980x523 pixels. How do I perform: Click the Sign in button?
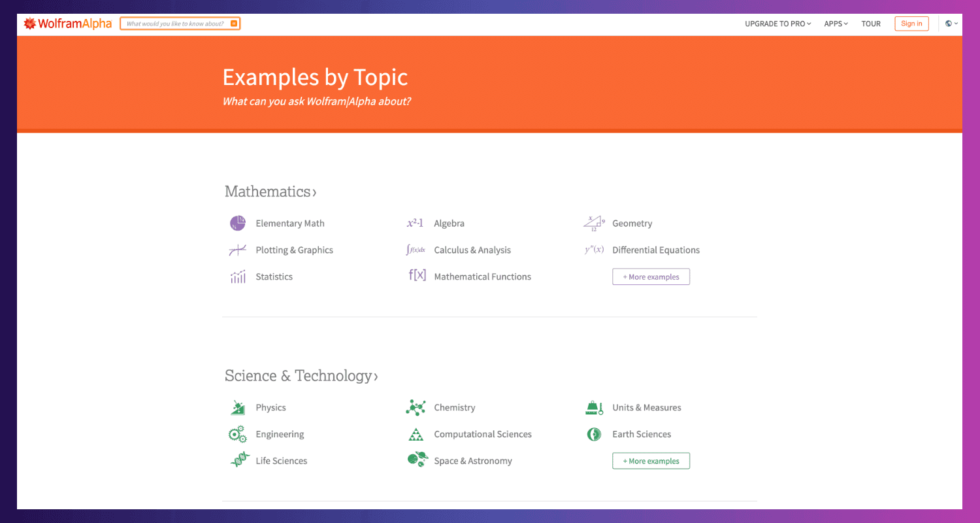point(911,24)
